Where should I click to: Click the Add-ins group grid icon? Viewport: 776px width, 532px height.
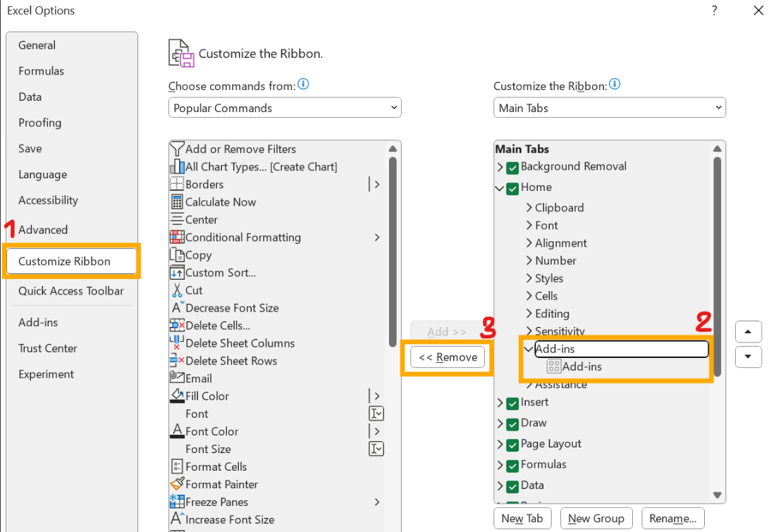pos(553,366)
